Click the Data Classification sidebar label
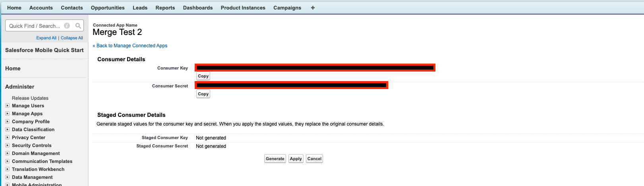The width and height of the screenshot is (644, 186). 33,130
